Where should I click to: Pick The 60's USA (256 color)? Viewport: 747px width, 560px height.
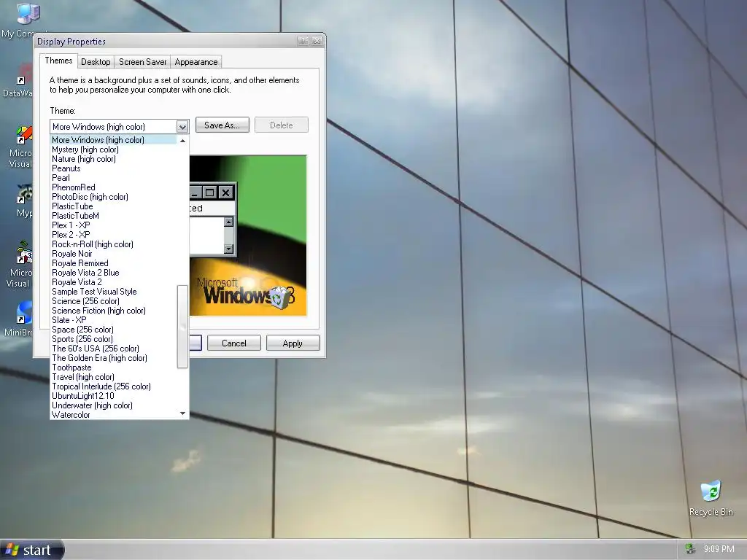pyautogui.click(x=113, y=349)
